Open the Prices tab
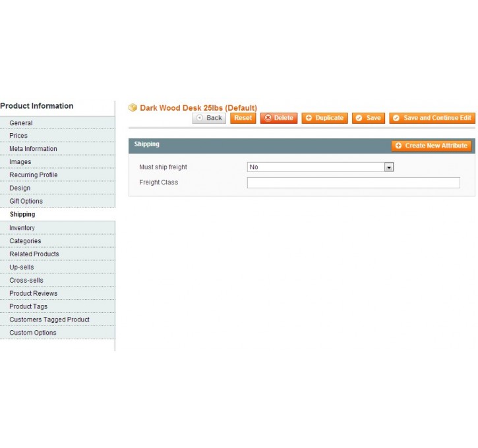 [x=57, y=136]
